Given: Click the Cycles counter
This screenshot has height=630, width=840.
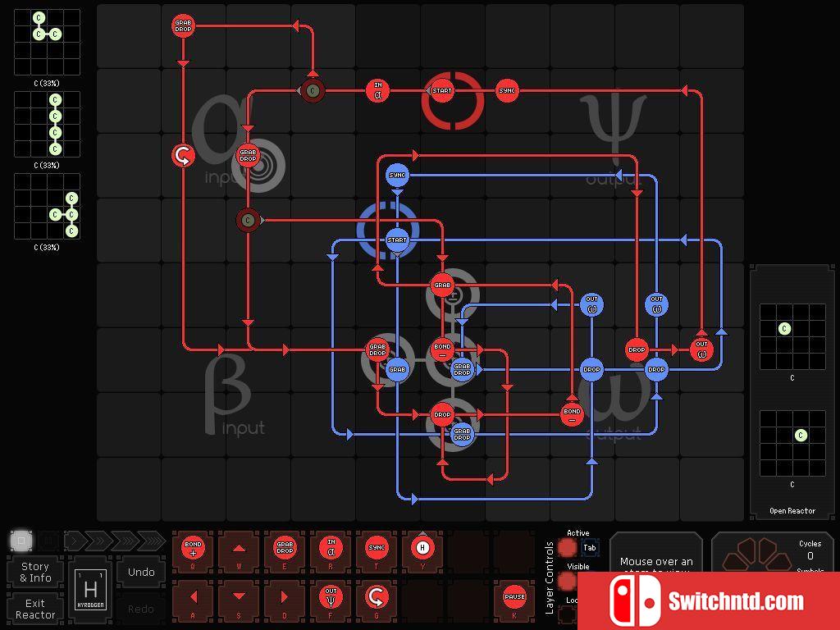Looking at the screenshot, I should pyautogui.click(x=810, y=549).
